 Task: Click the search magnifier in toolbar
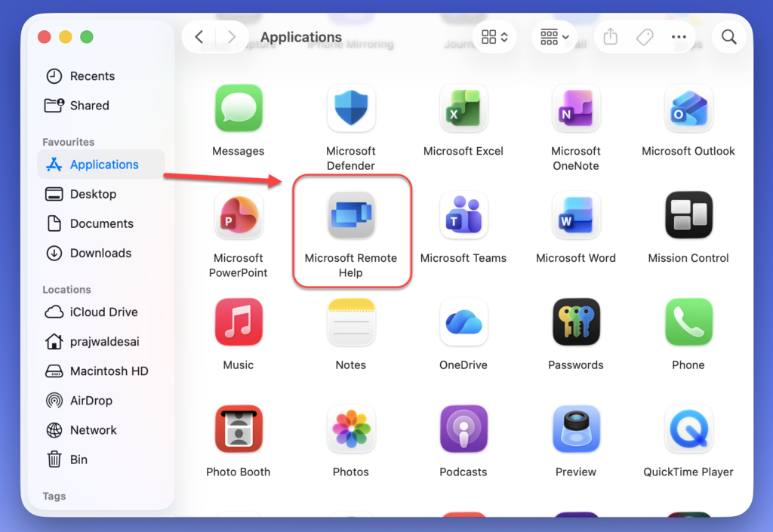[x=728, y=37]
